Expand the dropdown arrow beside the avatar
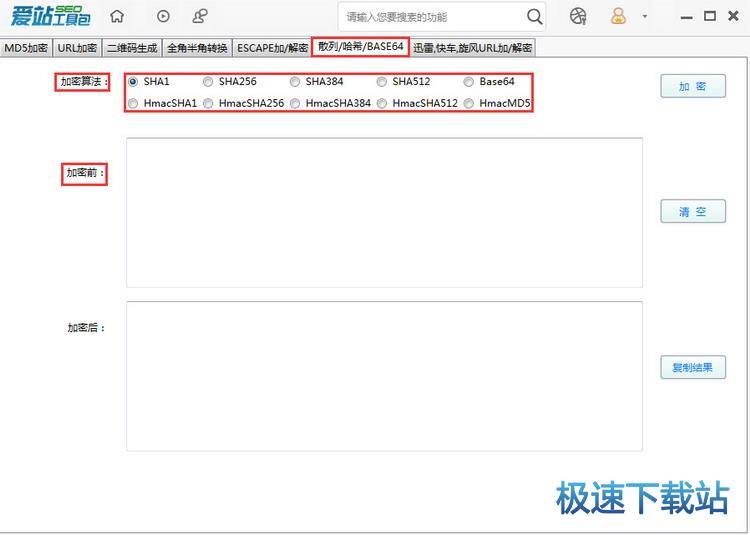This screenshot has width=750, height=535. click(645, 17)
